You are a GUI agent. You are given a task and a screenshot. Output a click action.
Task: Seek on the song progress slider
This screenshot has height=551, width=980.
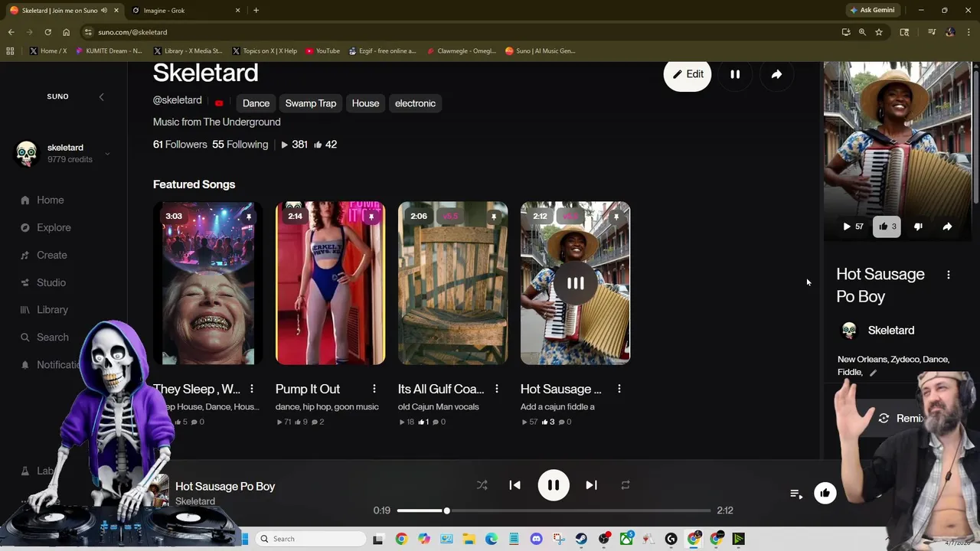554,510
